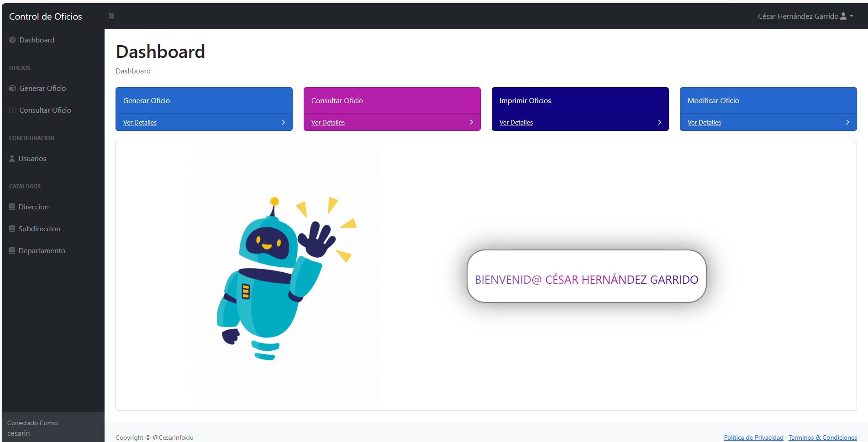Viewport: 868px width, 442px height.
Task: Click the Direccion book icon
Action: (x=12, y=207)
